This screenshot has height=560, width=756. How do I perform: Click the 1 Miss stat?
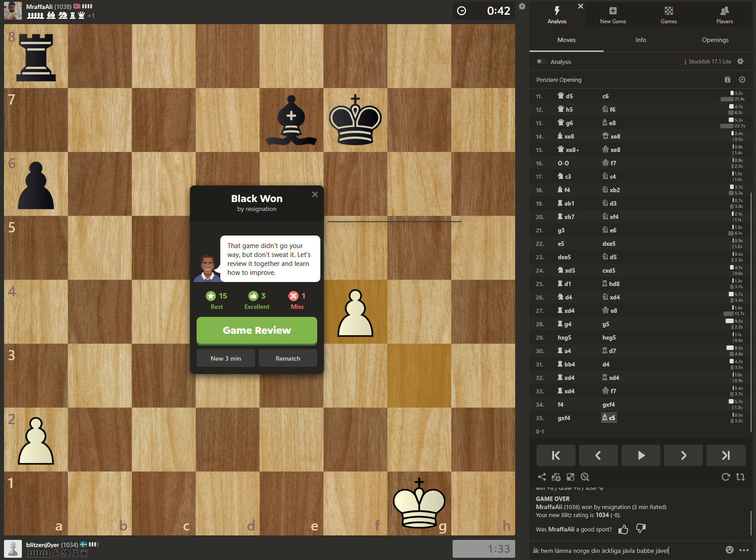(x=297, y=300)
